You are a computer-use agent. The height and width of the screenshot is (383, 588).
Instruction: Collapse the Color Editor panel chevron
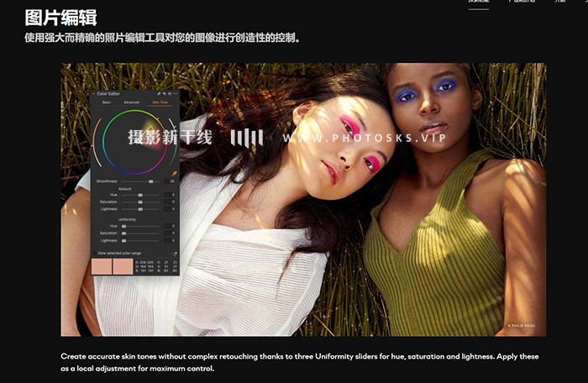pyautogui.click(x=94, y=94)
